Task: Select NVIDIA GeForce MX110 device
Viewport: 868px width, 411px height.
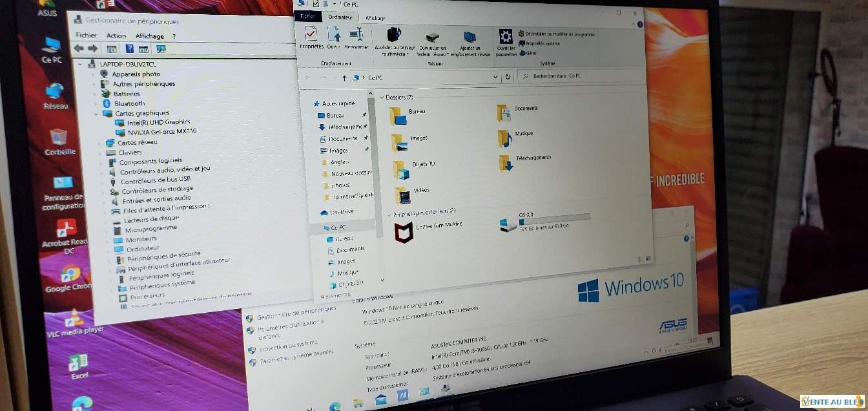Action: [x=162, y=132]
